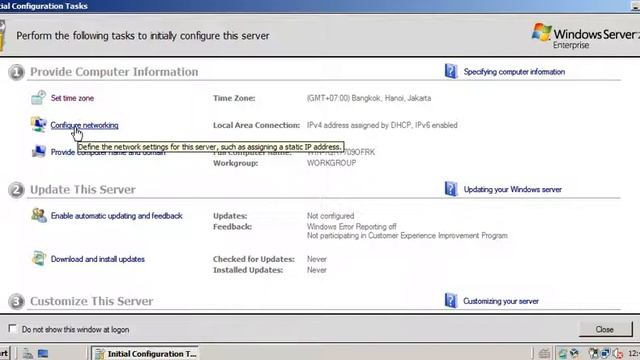Click help icon beside Updating your Windows server
Viewport: 640px width, 360px height.
point(451,189)
